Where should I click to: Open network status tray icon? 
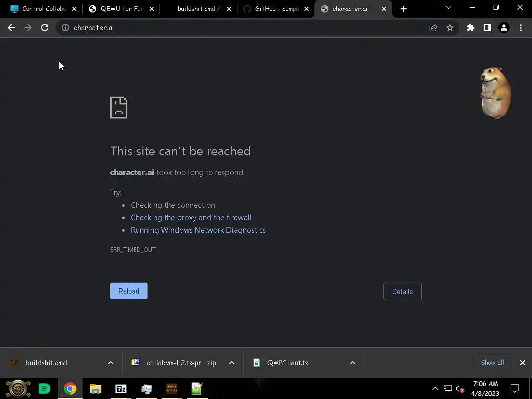tap(448, 389)
